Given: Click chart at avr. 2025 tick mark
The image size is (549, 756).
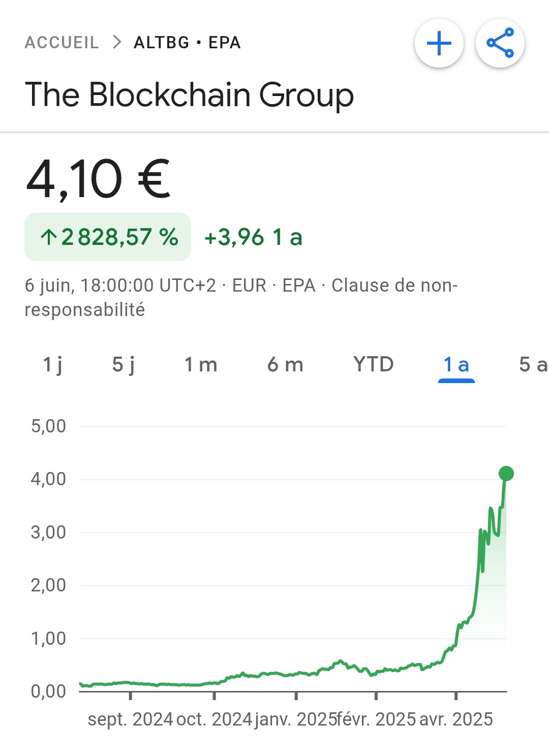Looking at the screenshot, I should pos(456,695).
